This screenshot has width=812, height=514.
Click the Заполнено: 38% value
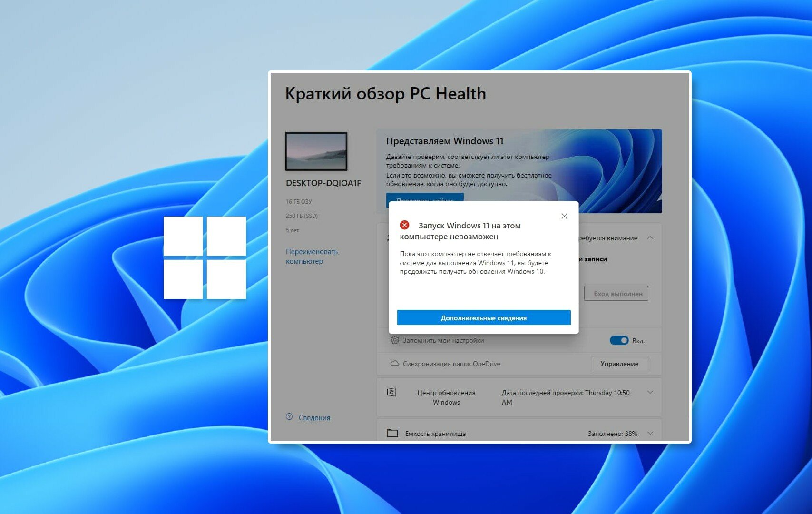click(x=613, y=434)
